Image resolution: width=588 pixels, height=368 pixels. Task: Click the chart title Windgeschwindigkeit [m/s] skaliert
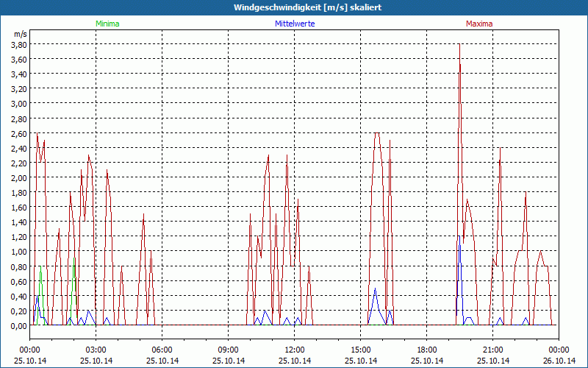click(307, 7)
